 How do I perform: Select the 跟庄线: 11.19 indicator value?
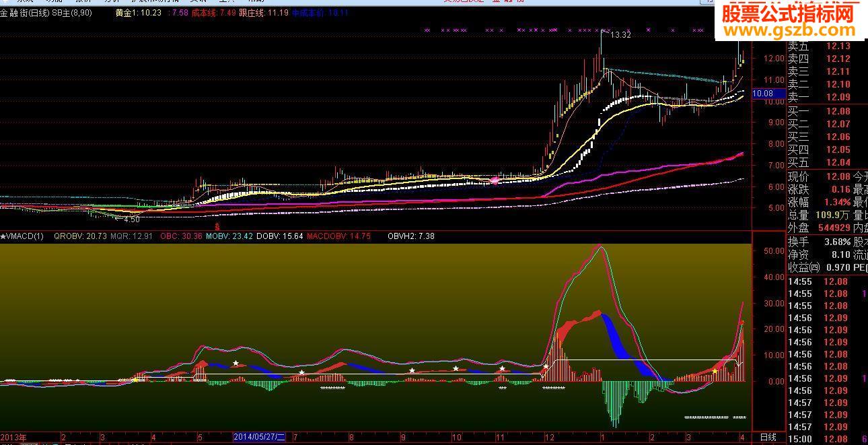point(264,13)
